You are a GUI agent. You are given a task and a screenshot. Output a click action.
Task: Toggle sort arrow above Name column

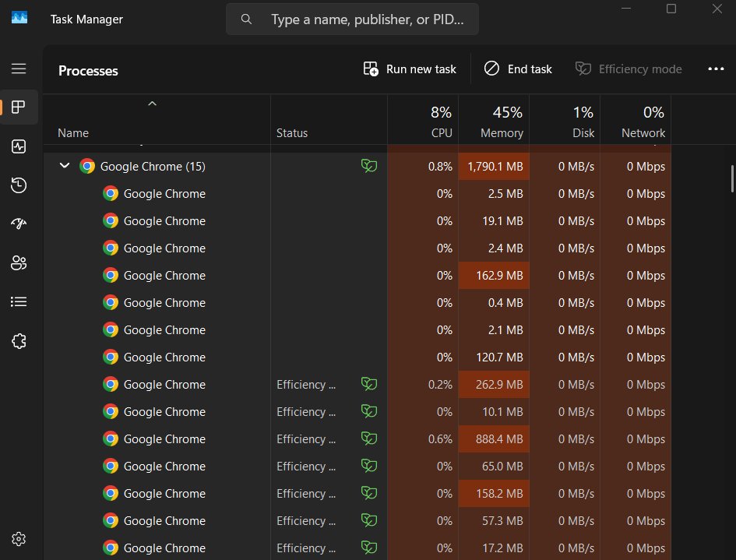(x=152, y=104)
